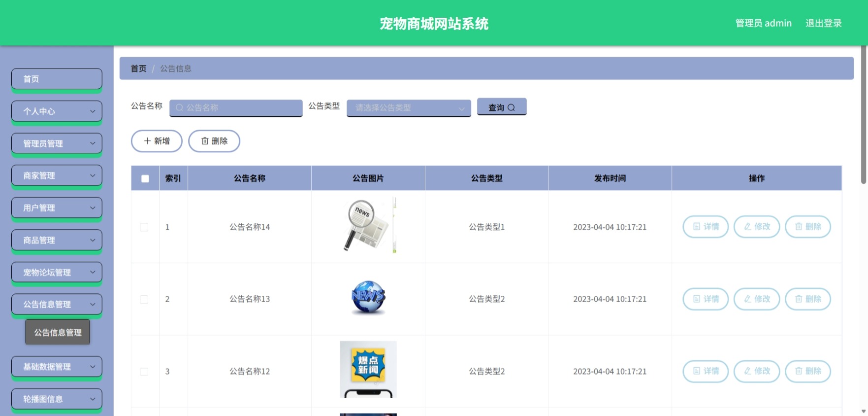Click the 操作 column header

pos(757,178)
